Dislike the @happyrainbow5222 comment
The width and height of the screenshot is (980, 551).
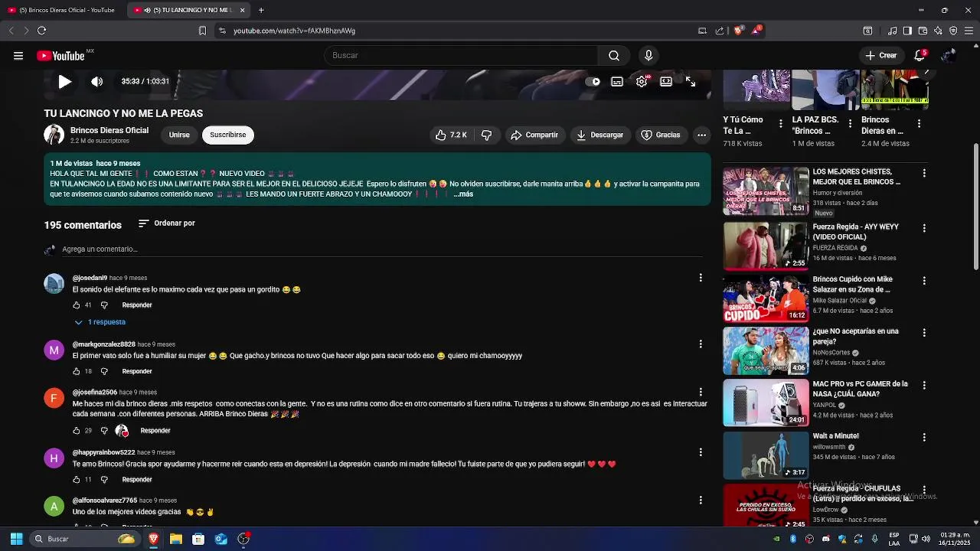[104, 480]
